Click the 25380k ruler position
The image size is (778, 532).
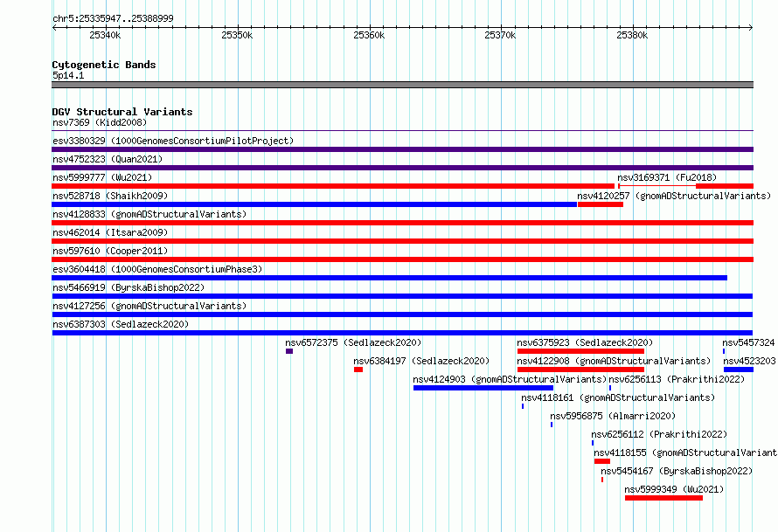pos(632,35)
